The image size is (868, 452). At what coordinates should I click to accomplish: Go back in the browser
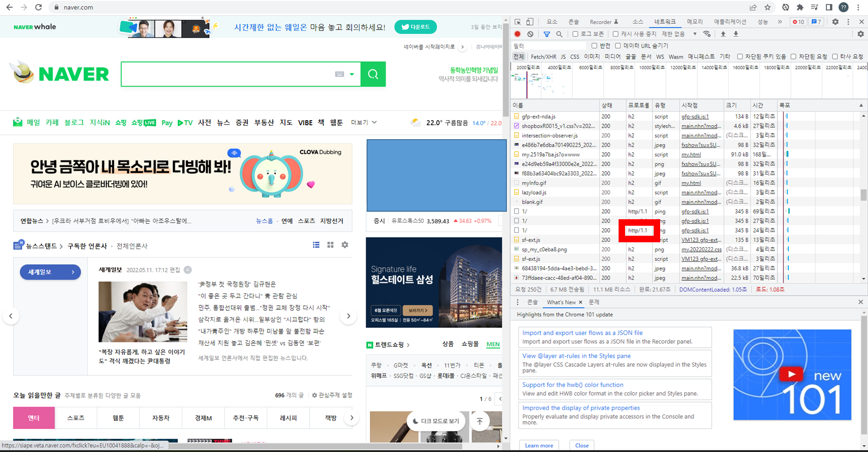point(10,8)
